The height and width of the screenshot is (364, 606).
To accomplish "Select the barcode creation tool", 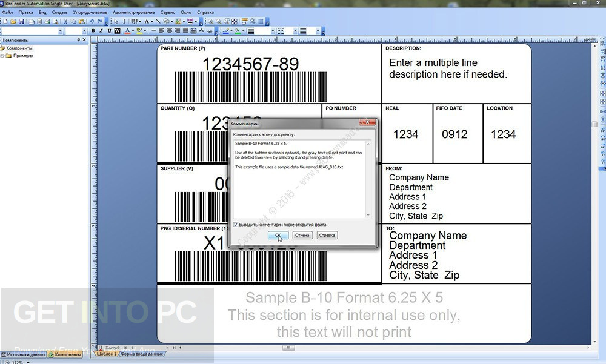I will (x=134, y=22).
